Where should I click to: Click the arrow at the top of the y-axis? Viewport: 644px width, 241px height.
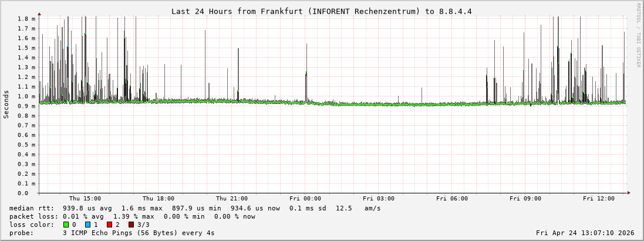pyautogui.click(x=39, y=13)
